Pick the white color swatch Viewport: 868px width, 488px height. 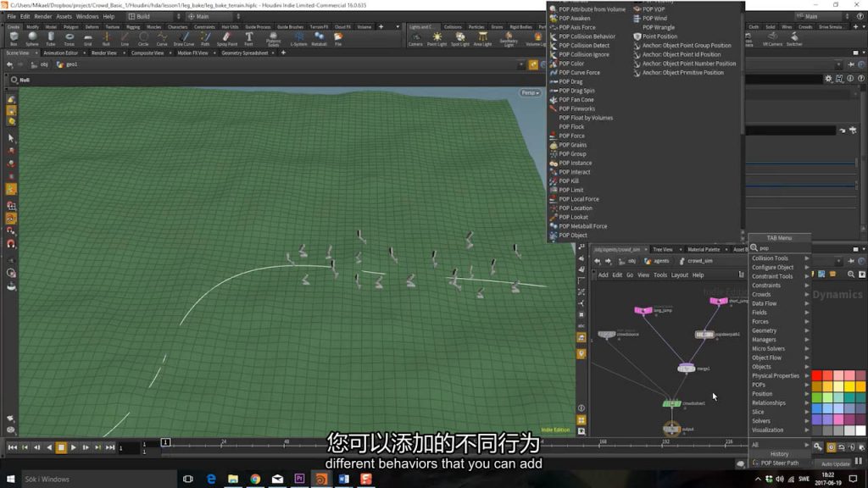860,430
